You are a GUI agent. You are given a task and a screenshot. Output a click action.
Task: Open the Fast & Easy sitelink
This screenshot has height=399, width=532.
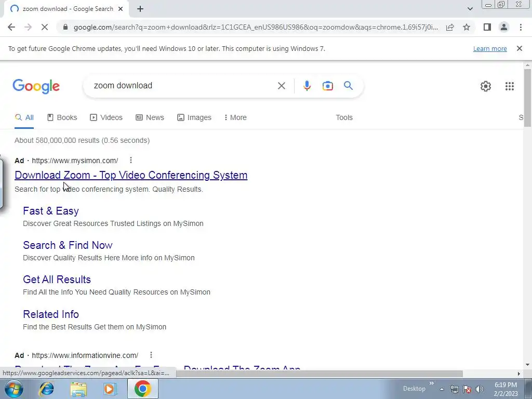tap(51, 211)
